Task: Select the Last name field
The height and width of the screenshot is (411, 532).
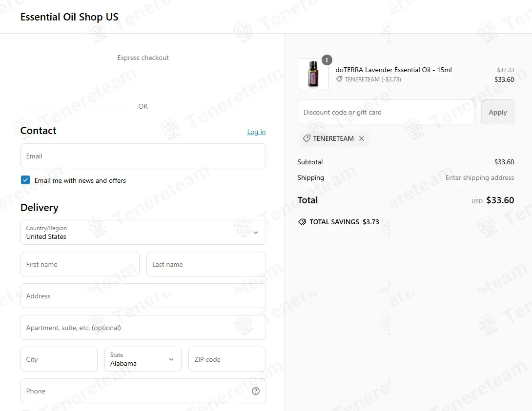Action: (206, 264)
